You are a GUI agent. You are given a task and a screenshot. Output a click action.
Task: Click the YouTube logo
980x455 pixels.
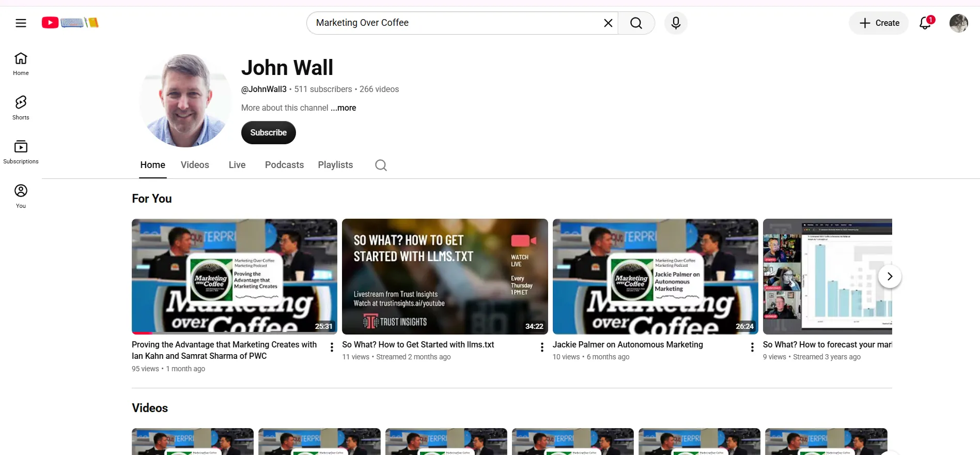(x=70, y=23)
